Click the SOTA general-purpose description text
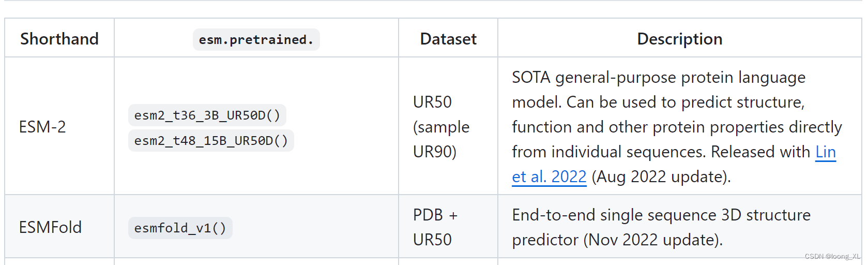Screen dimensions: 868x265 (x=677, y=127)
